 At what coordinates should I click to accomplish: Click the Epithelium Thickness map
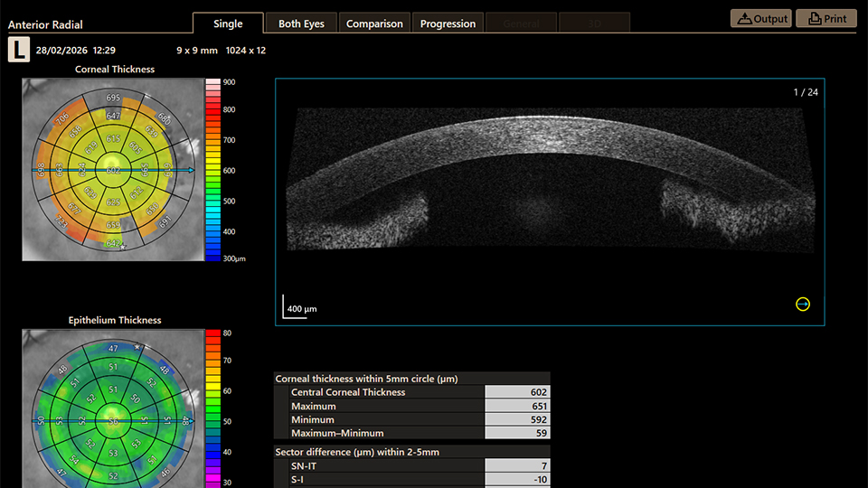click(x=113, y=408)
